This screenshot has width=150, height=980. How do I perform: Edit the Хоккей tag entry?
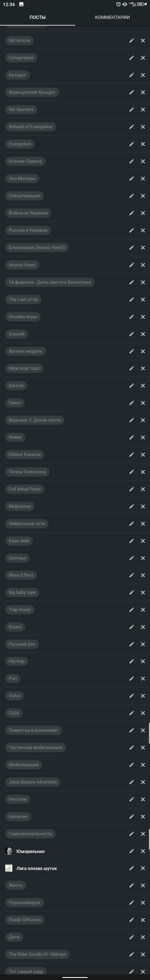pos(131,334)
